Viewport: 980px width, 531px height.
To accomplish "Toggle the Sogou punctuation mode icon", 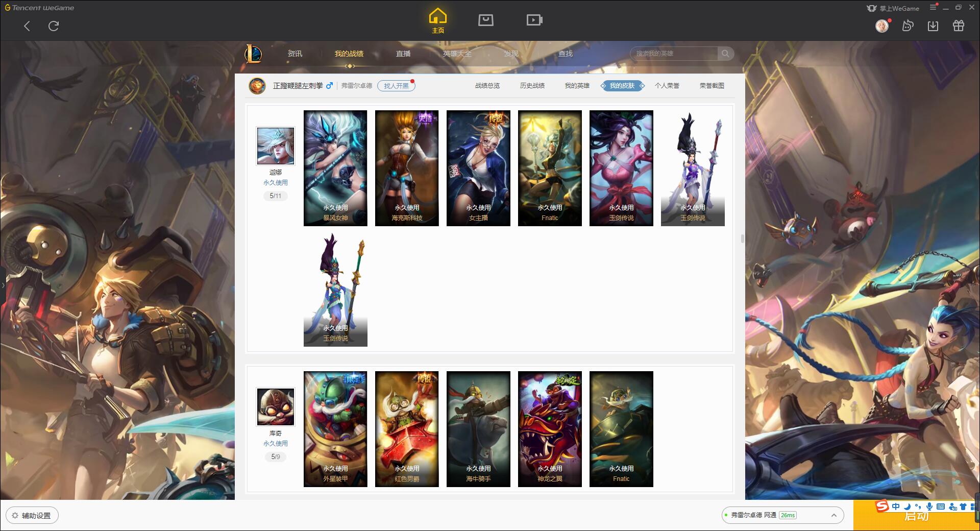I will tap(918, 506).
